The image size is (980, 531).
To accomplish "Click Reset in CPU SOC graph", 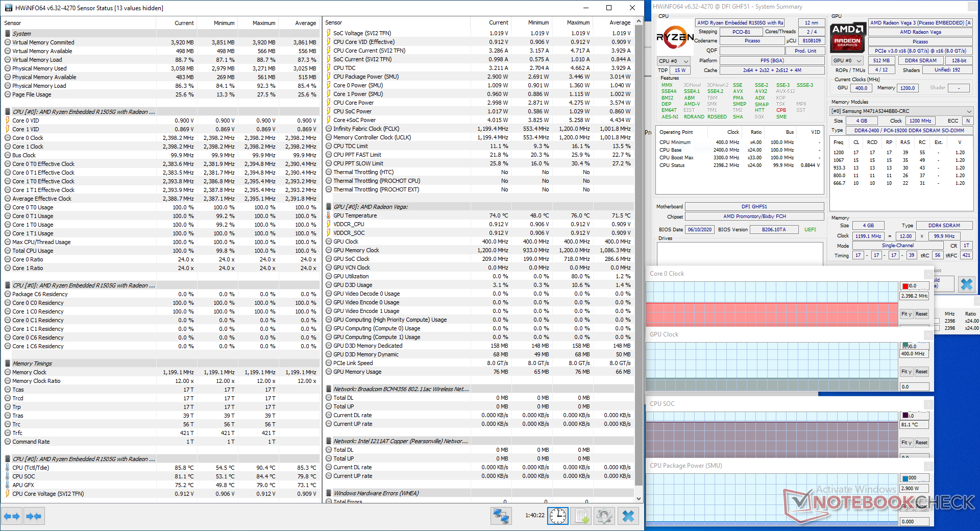I will [x=921, y=443].
